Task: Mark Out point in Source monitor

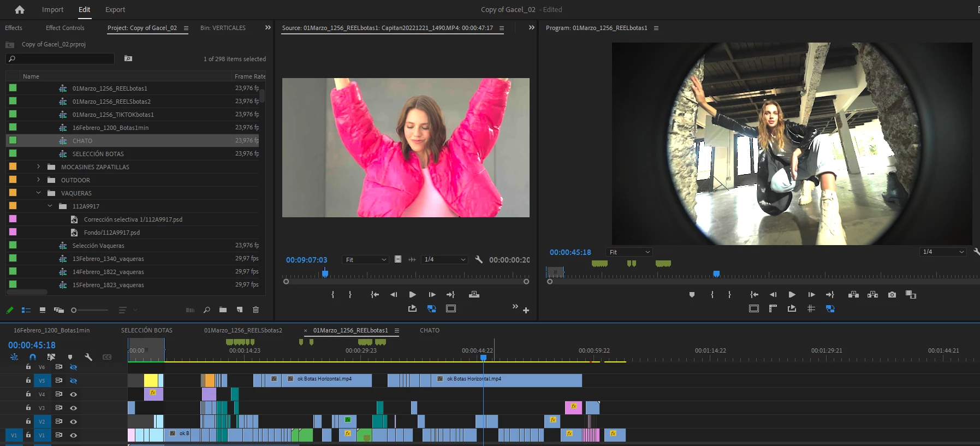Action: pos(350,295)
